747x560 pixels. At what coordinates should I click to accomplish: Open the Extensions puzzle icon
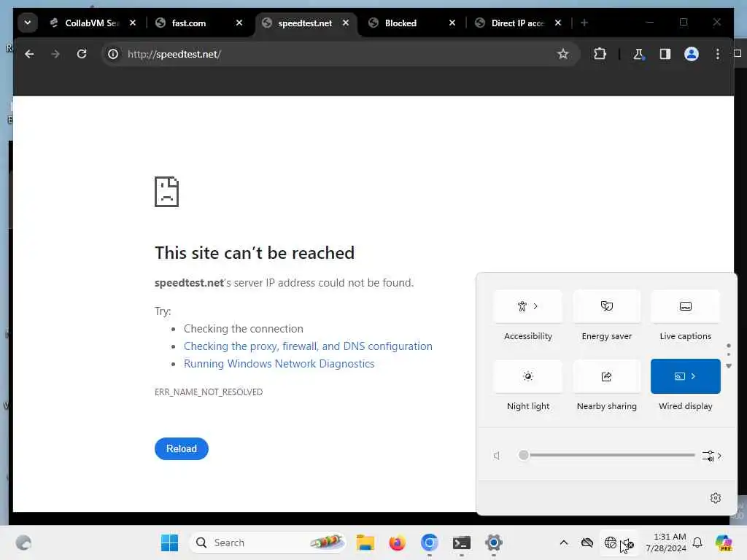[x=600, y=54]
